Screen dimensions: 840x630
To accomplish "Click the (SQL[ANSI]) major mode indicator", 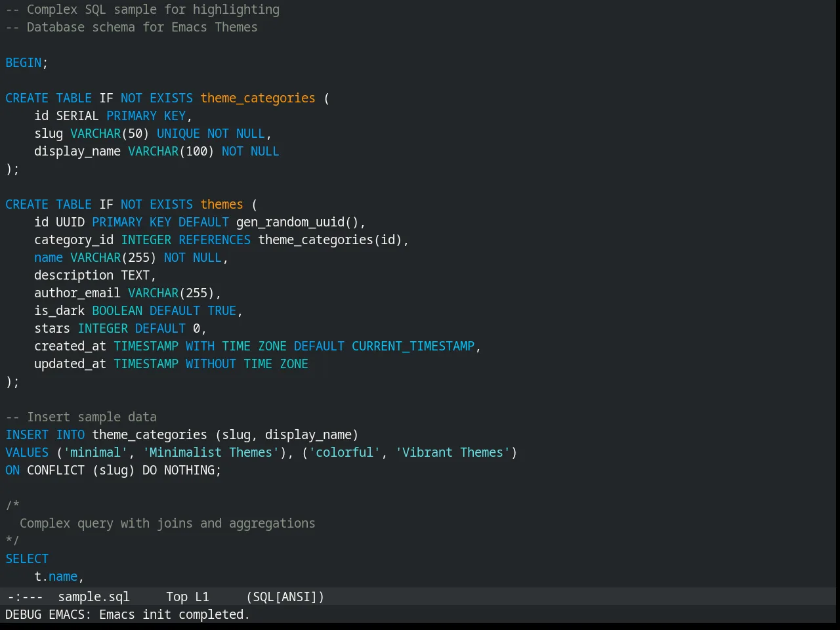I will click(285, 597).
